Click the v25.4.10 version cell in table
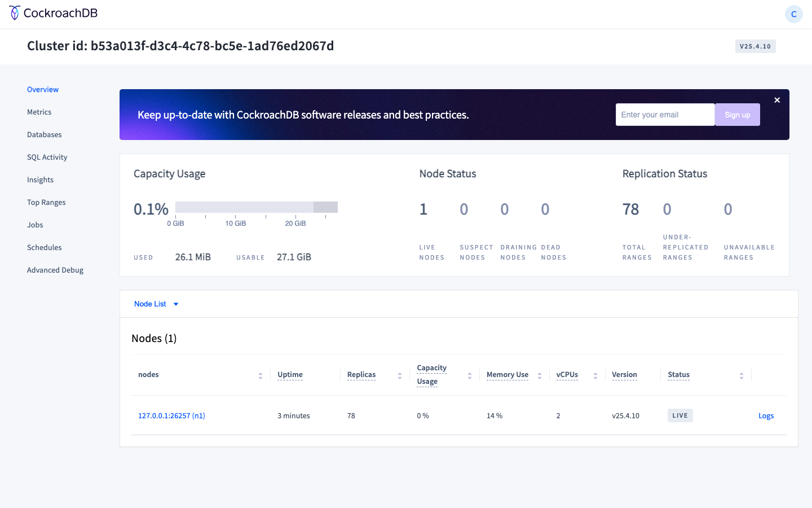Image resolution: width=812 pixels, height=508 pixels. 625,415
